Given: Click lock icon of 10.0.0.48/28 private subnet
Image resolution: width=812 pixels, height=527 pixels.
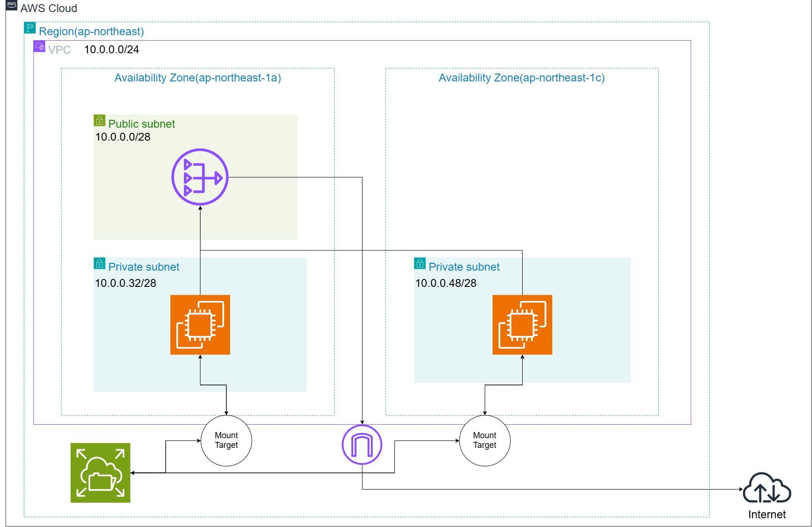Looking at the screenshot, I should [420, 263].
